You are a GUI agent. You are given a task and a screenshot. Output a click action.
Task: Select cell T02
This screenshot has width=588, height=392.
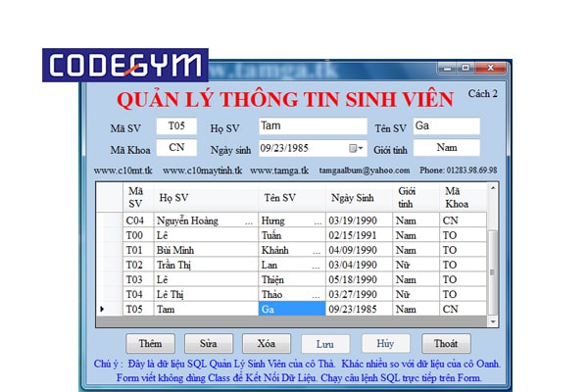click(x=138, y=265)
